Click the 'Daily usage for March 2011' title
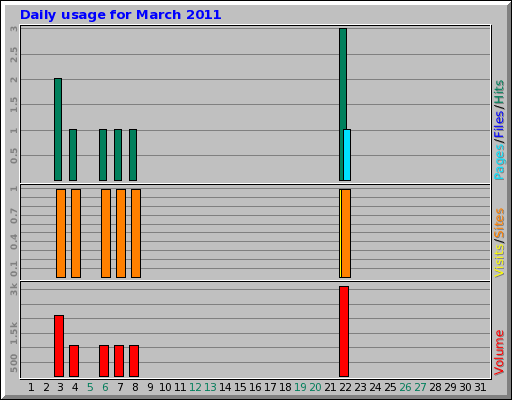The width and height of the screenshot is (512, 400). [120, 15]
